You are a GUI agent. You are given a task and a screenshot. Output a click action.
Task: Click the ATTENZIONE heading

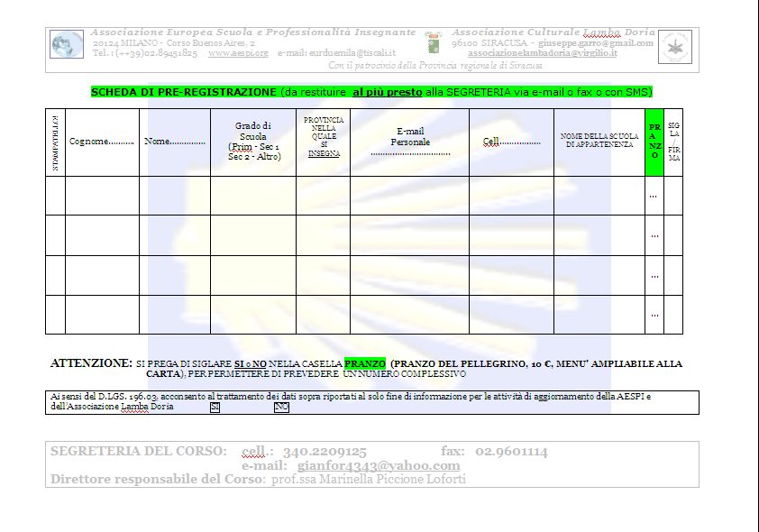(x=91, y=363)
